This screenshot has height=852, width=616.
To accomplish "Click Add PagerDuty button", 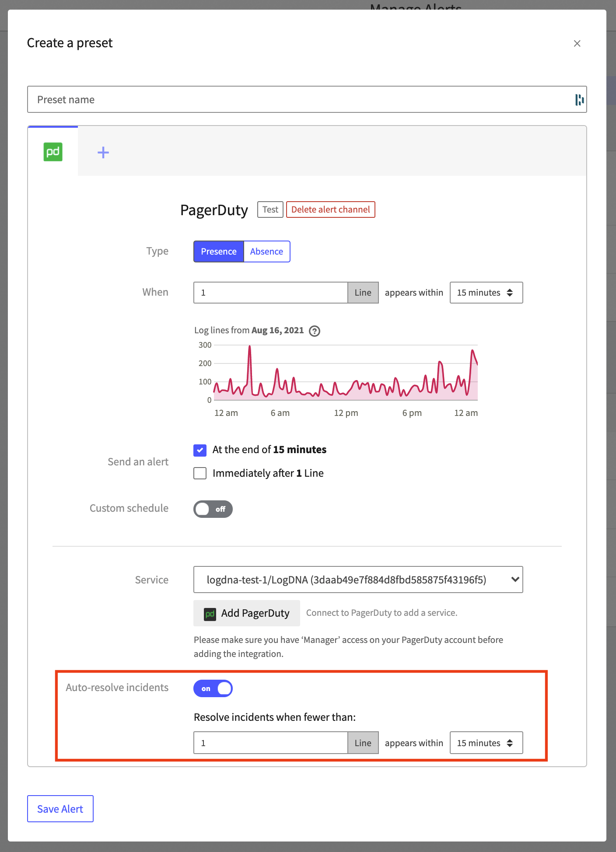I will pos(247,613).
